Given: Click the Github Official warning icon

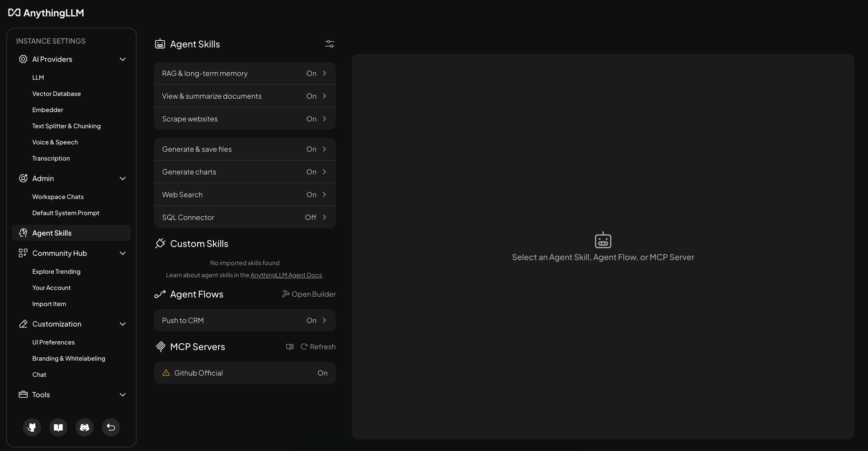Looking at the screenshot, I should [x=166, y=373].
